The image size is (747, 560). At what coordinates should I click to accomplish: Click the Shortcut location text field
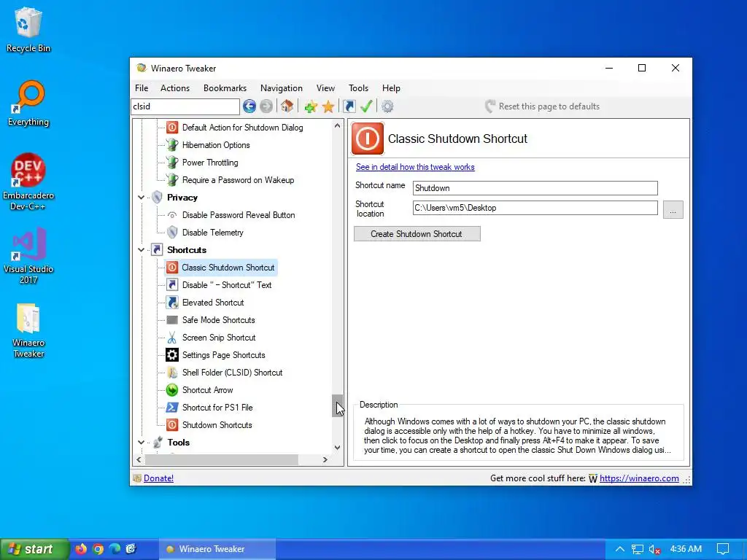point(535,208)
